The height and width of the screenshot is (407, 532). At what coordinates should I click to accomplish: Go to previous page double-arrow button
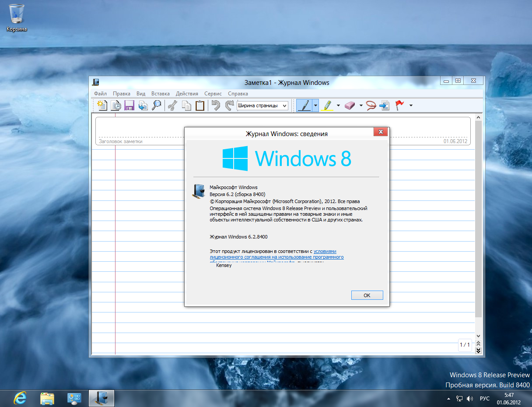point(478,344)
